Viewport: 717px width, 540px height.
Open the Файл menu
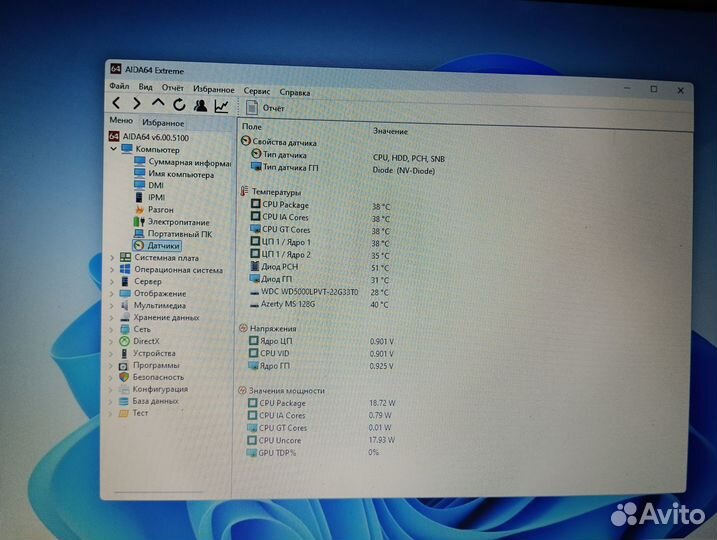pyautogui.click(x=119, y=86)
